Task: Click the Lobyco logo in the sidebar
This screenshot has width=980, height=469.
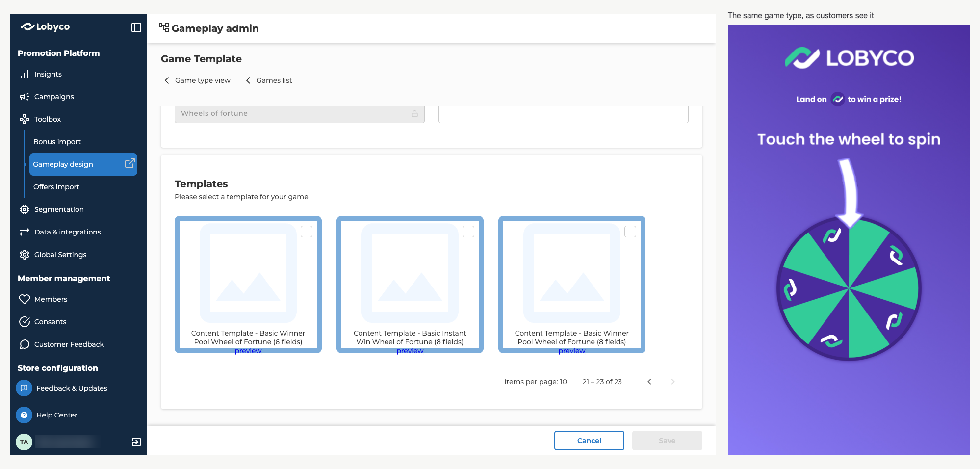Action: (x=45, y=26)
